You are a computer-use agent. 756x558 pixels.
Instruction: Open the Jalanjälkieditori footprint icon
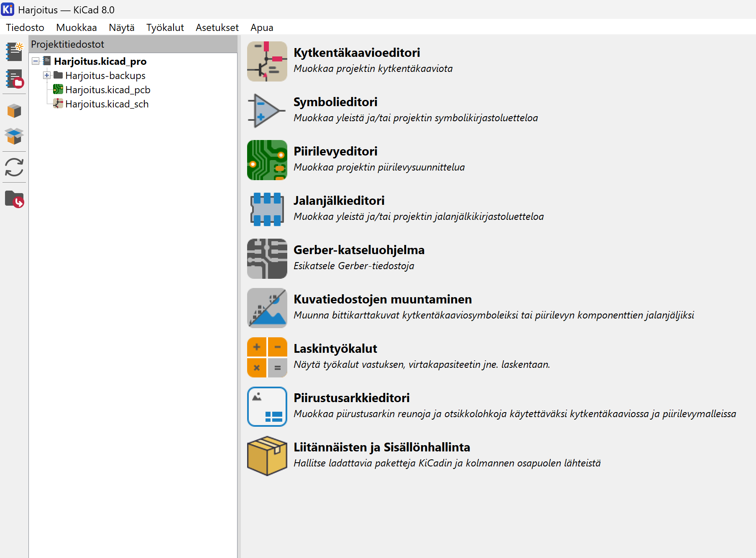[267, 209]
